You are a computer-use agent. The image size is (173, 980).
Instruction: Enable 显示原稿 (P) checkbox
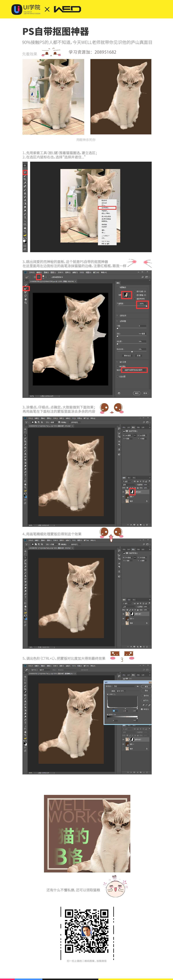135,295
